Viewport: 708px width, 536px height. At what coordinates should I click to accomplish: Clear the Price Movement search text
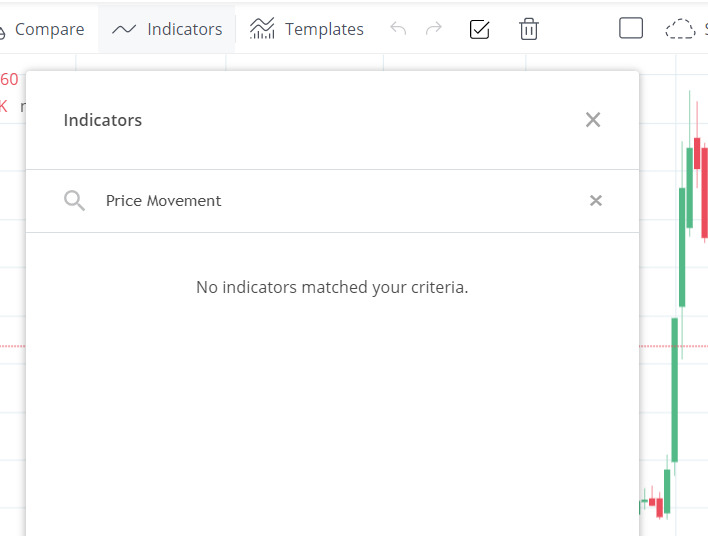click(x=596, y=200)
